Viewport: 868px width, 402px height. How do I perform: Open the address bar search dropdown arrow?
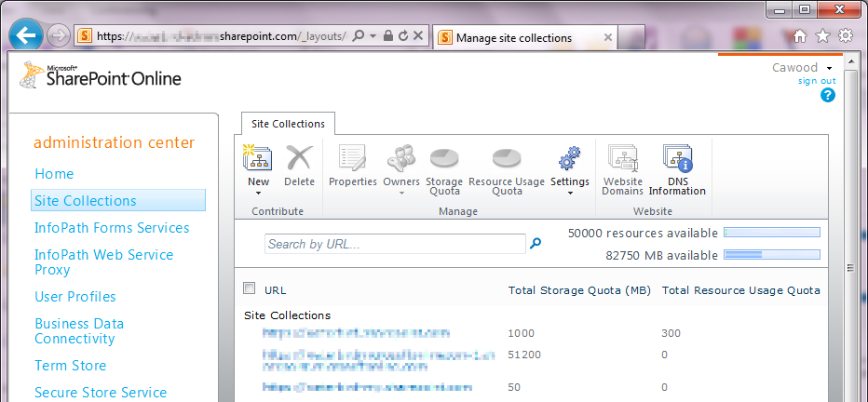pos(373,36)
